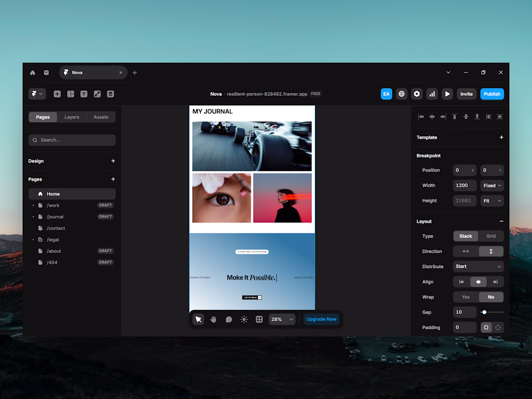
Task: Open the site settings icon
Action: pyautogui.click(x=416, y=94)
